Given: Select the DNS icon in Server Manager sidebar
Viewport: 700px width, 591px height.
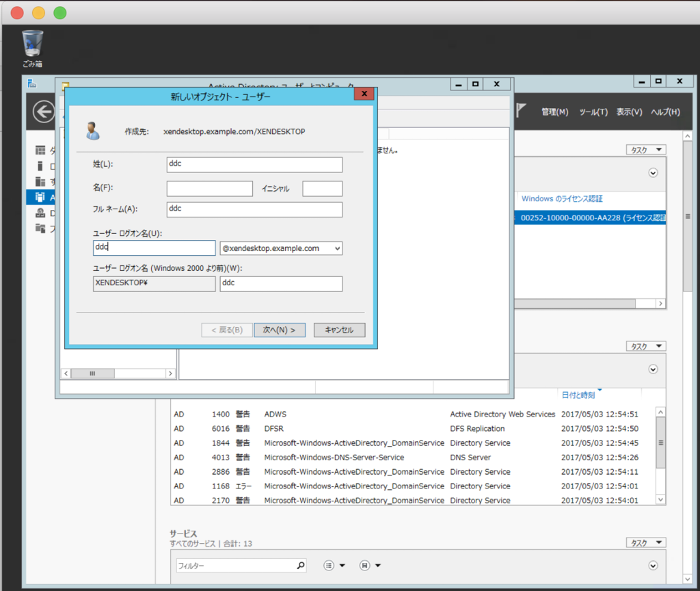Looking at the screenshot, I should click(40, 213).
